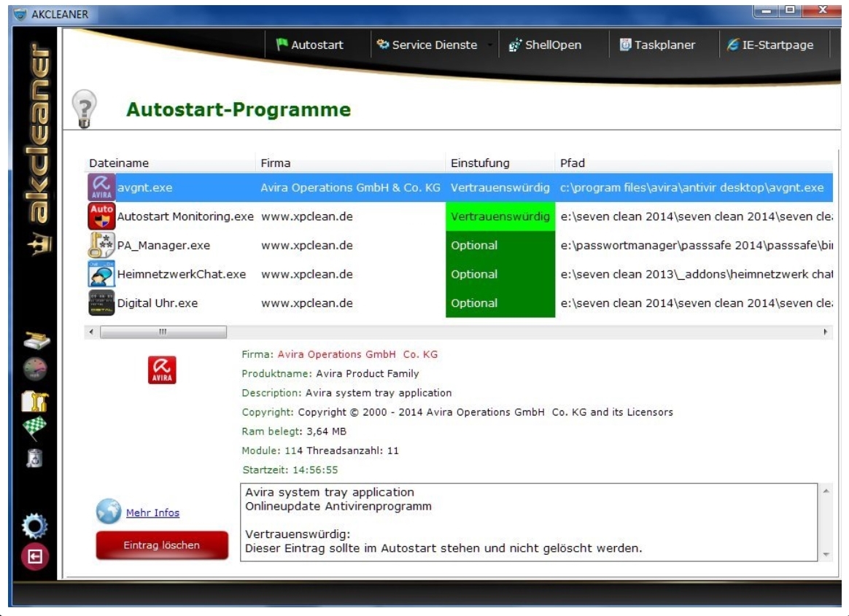The height and width of the screenshot is (616, 849).
Task: Sort by the Firma column header
Action: 350,163
